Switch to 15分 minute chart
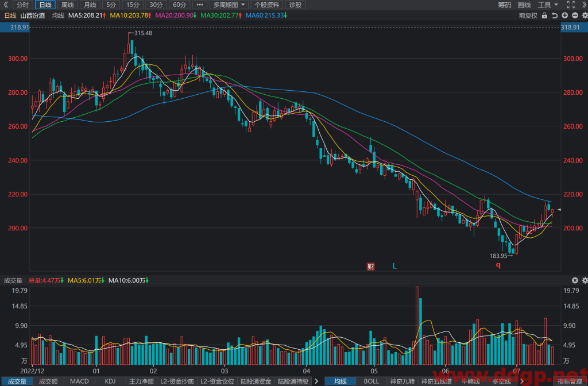588x386 pixels. (x=133, y=5)
